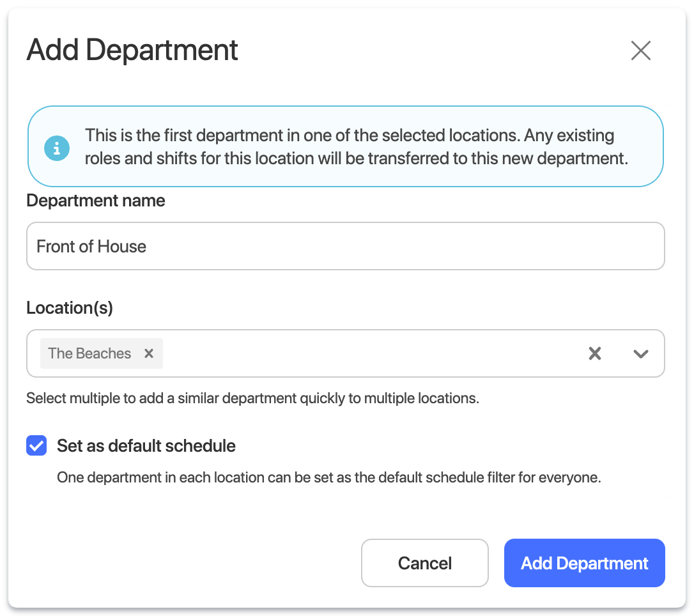Click empty space inside the Location(s) field

[371, 353]
